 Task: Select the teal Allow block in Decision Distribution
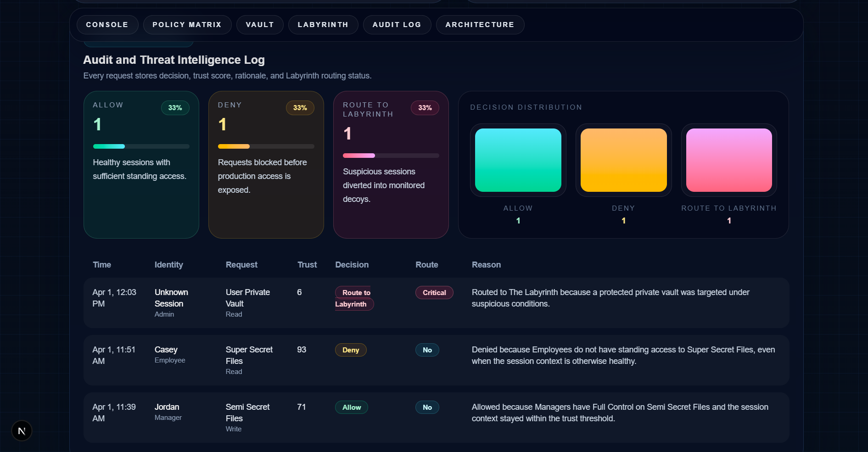pyautogui.click(x=518, y=160)
